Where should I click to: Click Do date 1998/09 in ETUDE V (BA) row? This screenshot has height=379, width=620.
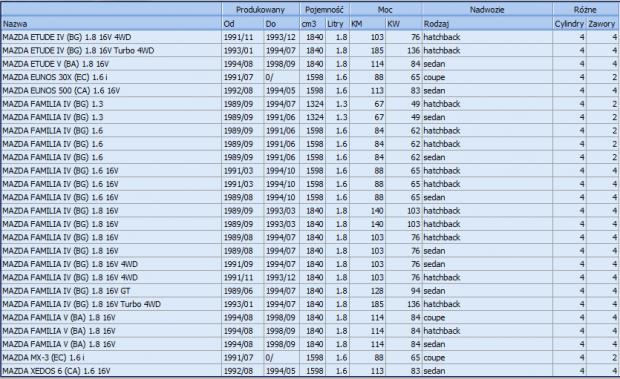281,64
